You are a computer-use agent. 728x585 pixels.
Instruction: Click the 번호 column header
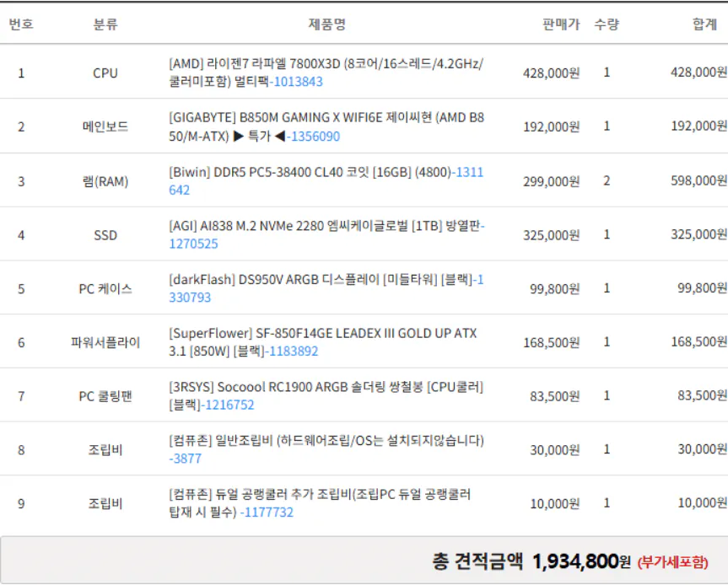[21, 24]
